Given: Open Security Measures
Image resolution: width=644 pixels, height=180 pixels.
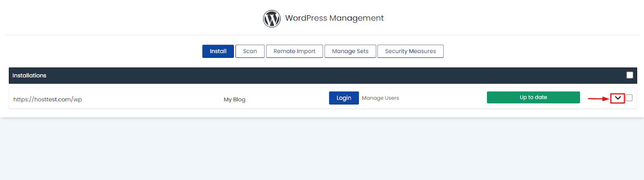Looking at the screenshot, I should point(411,51).
